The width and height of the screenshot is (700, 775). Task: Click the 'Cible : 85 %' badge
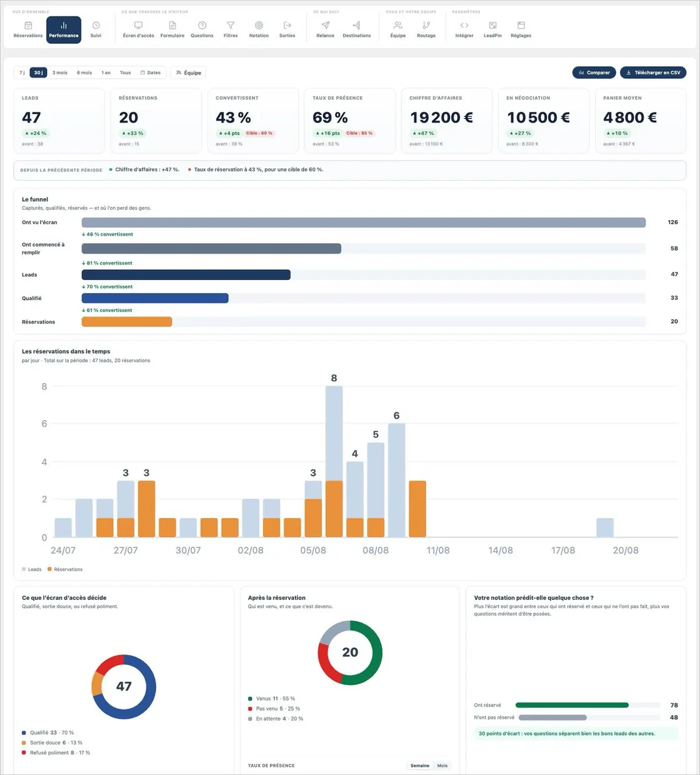[359, 133]
